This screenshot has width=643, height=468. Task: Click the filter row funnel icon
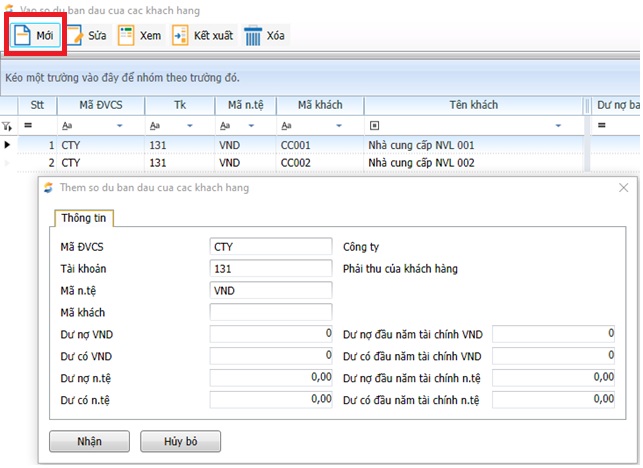[8, 126]
